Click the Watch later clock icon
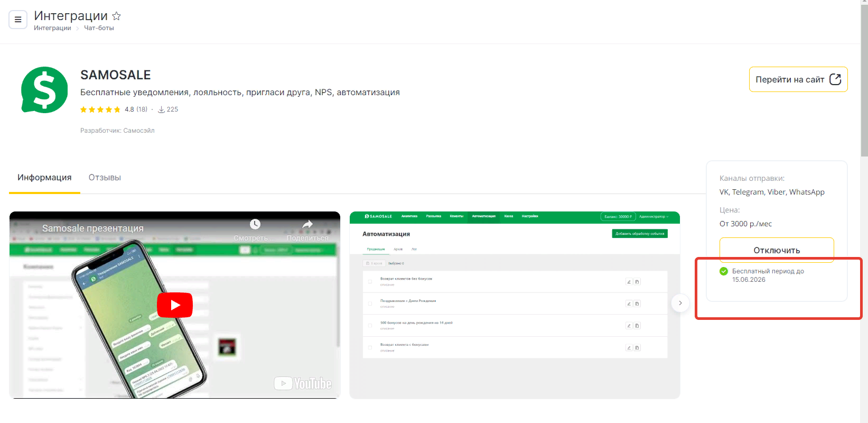This screenshot has width=868, height=423. 255,224
